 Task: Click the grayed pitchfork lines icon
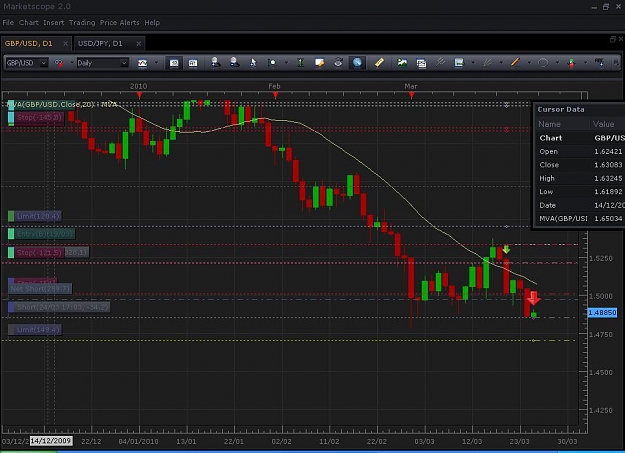pos(440,63)
